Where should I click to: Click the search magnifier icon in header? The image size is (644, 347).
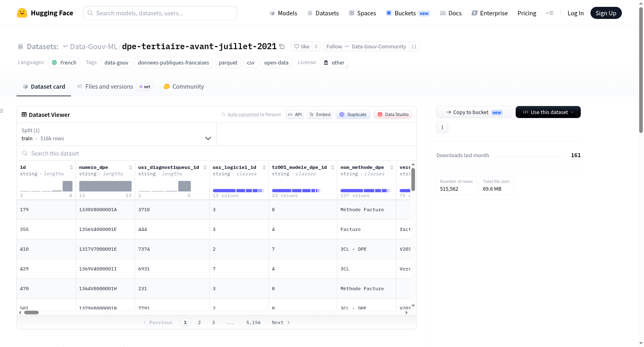point(90,13)
